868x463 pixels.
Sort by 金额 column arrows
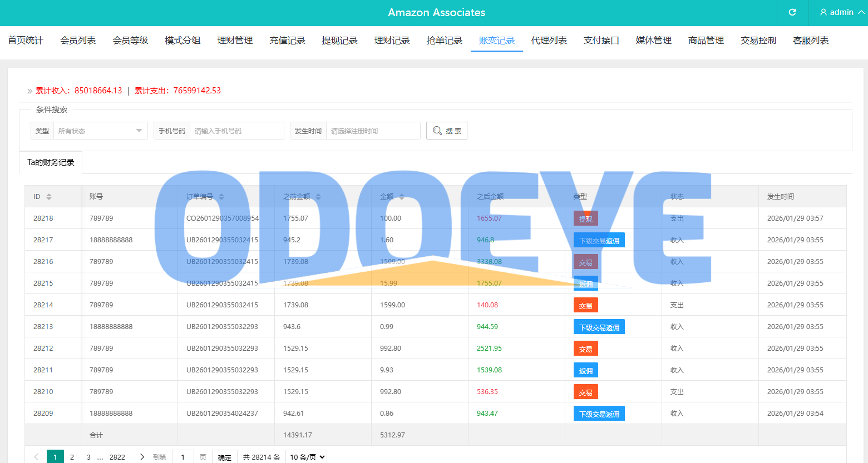tap(402, 197)
